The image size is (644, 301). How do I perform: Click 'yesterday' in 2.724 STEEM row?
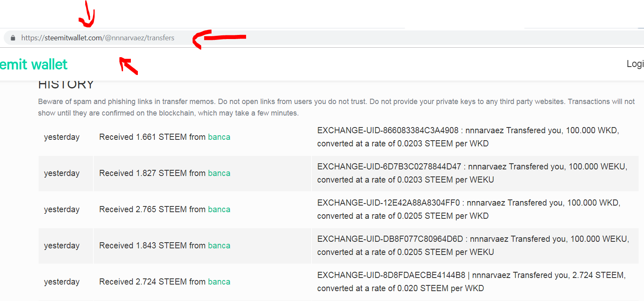(x=62, y=282)
